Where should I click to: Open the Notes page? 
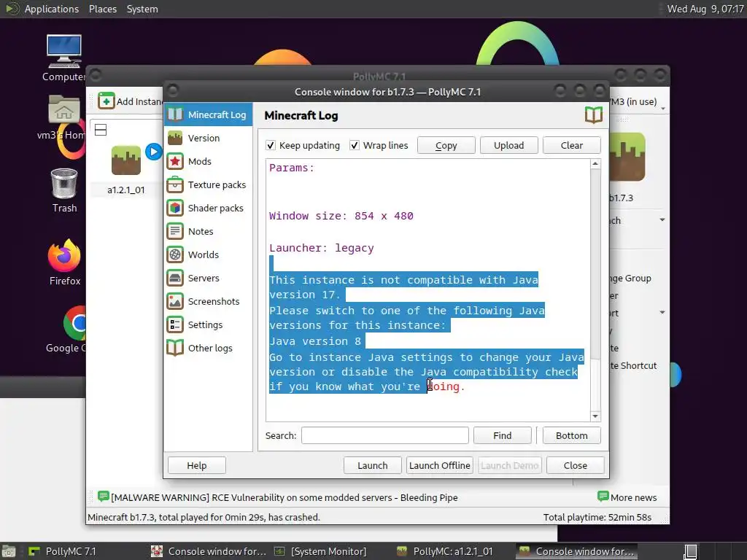coord(208,231)
